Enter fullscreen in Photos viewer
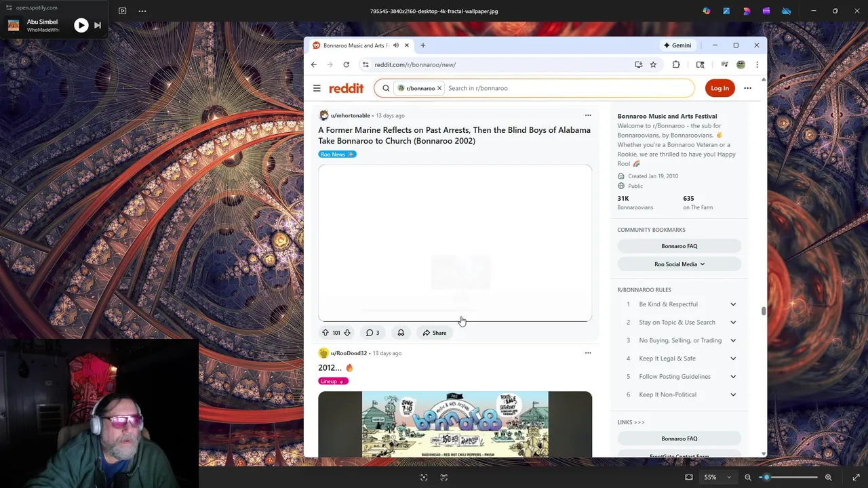Screen dimensions: 868x488 pos(856,477)
